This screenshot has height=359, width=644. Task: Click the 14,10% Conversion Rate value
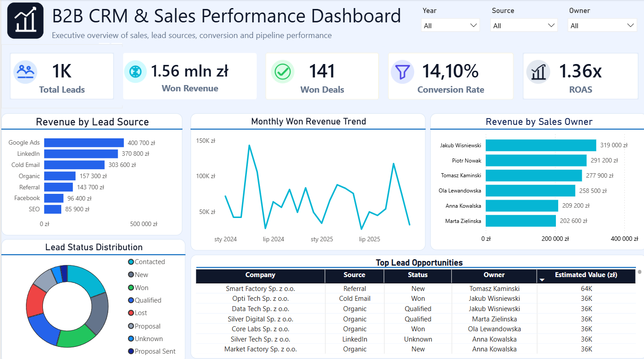(x=450, y=71)
